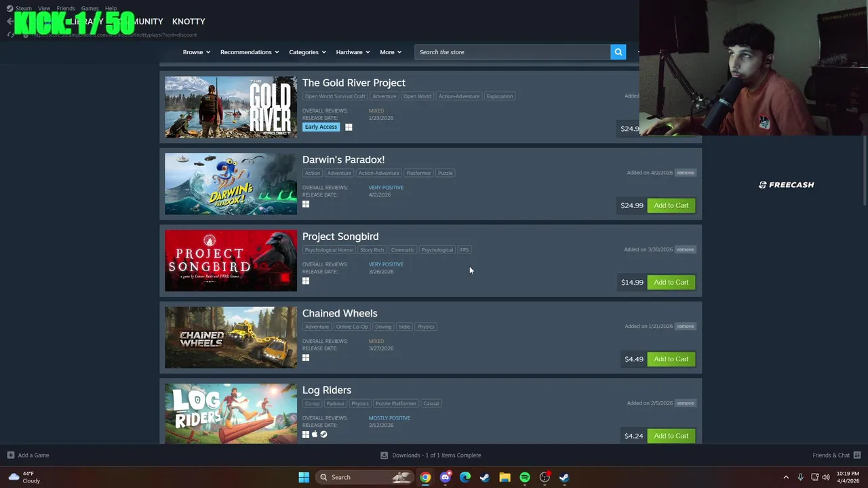Click the Steam logo in top-left corner

(x=9, y=9)
